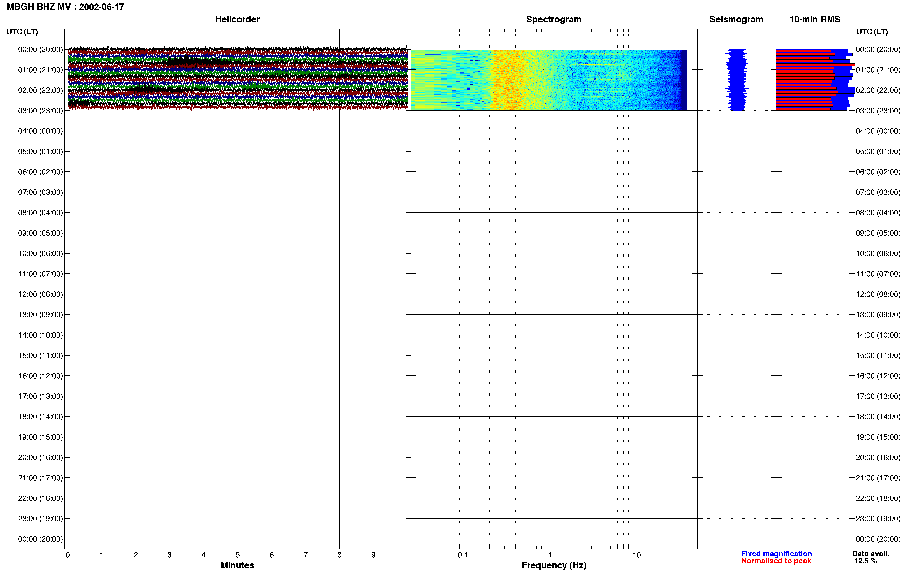924x578 pixels.
Task: Click right time label '10:00 (06:00)'
Action: click(878, 253)
